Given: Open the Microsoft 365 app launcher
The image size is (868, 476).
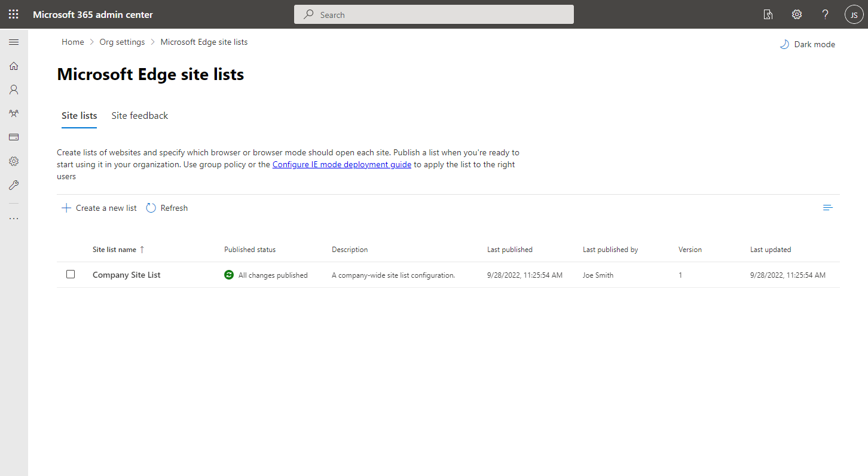Looking at the screenshot, I should [x=13, y=14].
